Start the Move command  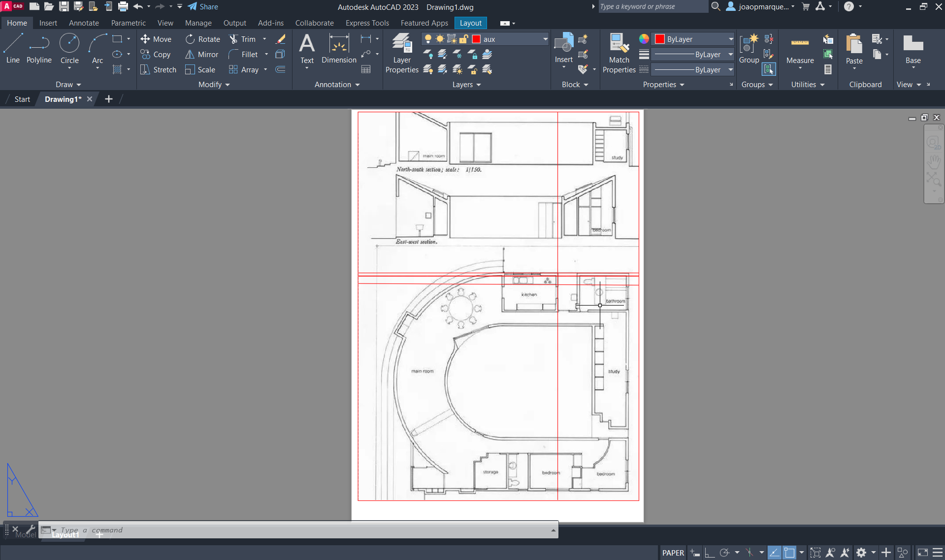(x=156, y=39)
